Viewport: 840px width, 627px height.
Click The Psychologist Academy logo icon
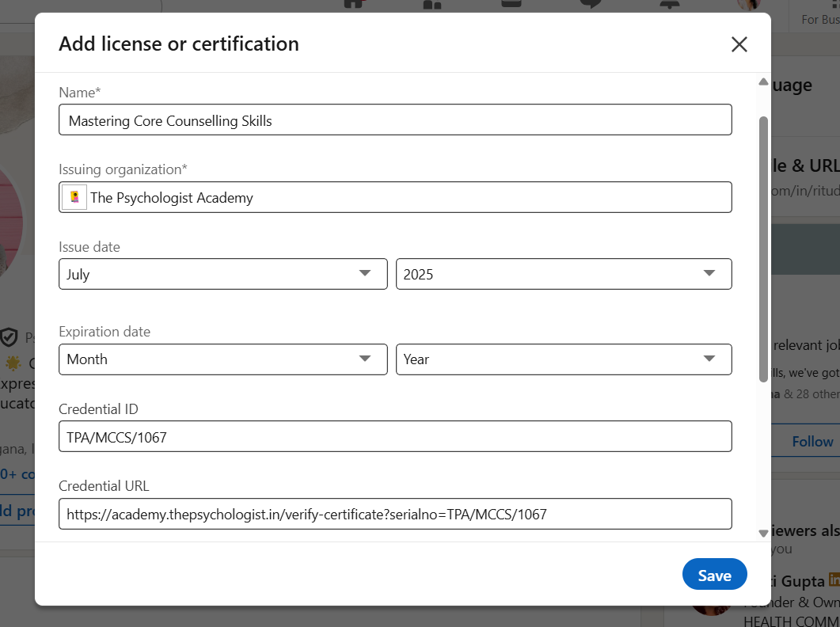click(74, 198)
